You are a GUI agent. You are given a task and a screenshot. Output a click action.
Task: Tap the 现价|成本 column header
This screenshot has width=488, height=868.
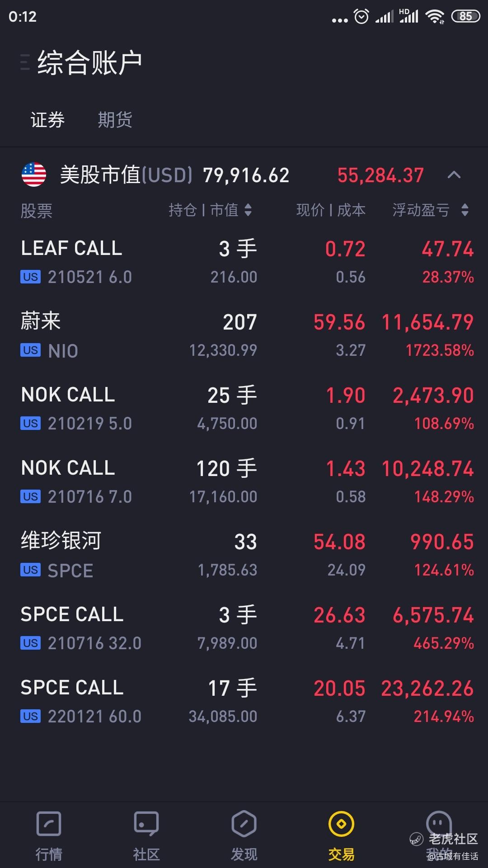point(331,210)
